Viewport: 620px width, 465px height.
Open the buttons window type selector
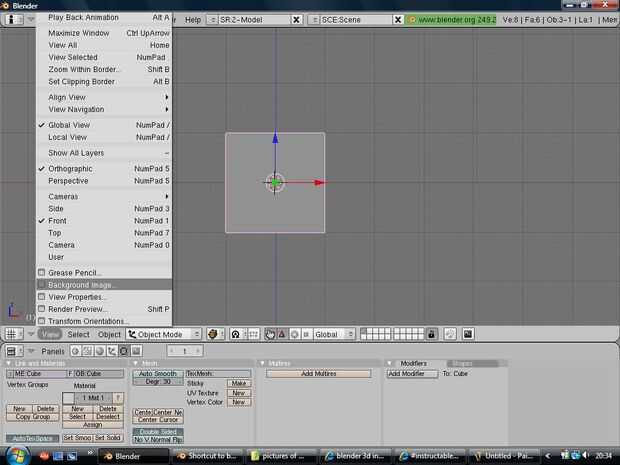pyautogui.click(x=14, y=351)
